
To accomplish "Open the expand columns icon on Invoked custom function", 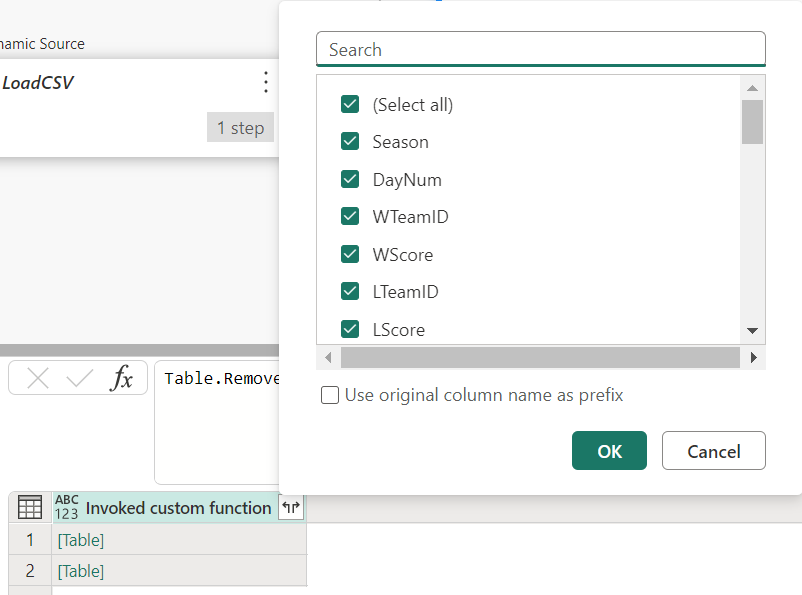I will 291,508.
